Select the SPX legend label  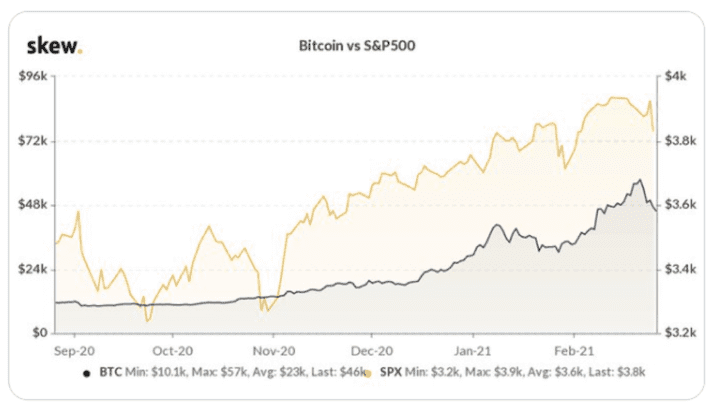tap(390, 372)
